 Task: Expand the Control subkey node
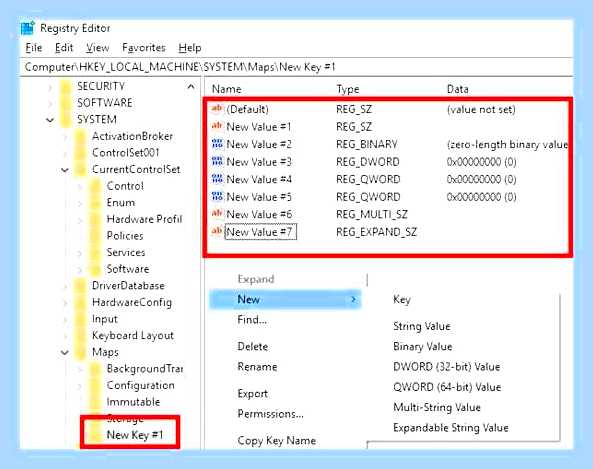[80, 186]
